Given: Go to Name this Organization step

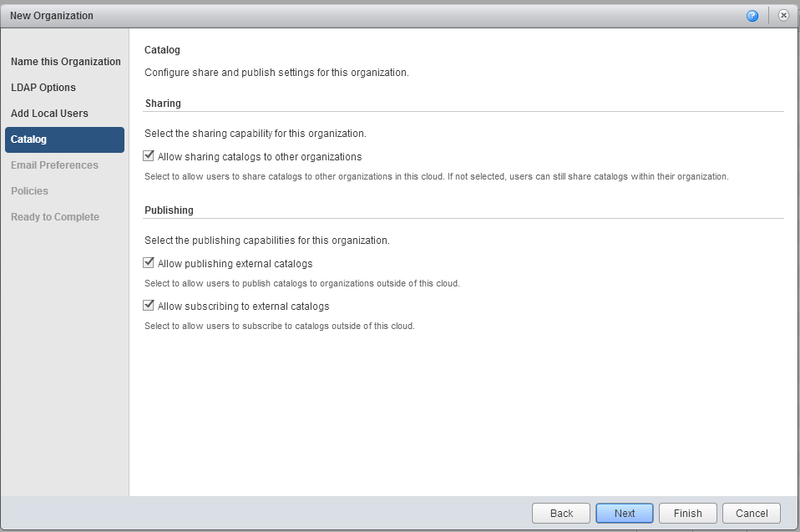Looking at the screenshot, I should [x=65, y=62].
